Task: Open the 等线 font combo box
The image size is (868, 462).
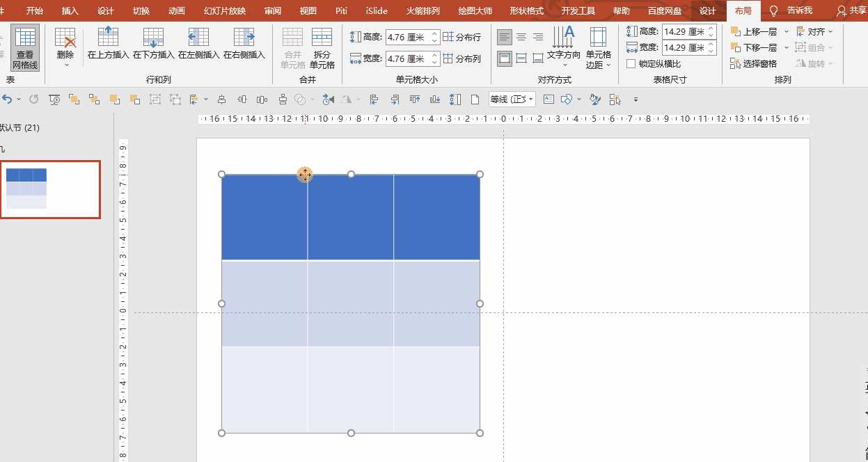Action: pyautogui.click(x=512, y=99)
